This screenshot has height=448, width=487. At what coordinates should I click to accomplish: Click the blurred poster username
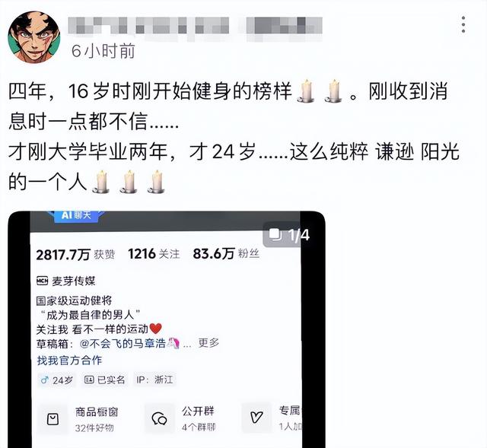click(195, 25)
